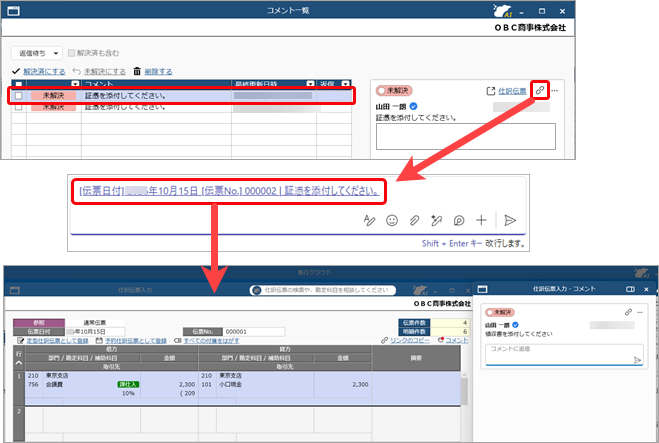The image size is (659, 443).
Task: Click the reply text box in コメント一覧 detail
Action: (x=466, y=137)
